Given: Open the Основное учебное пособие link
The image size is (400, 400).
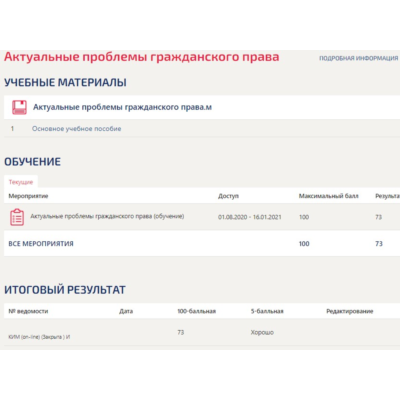Looking at the screenshot, I should point(77,129).
